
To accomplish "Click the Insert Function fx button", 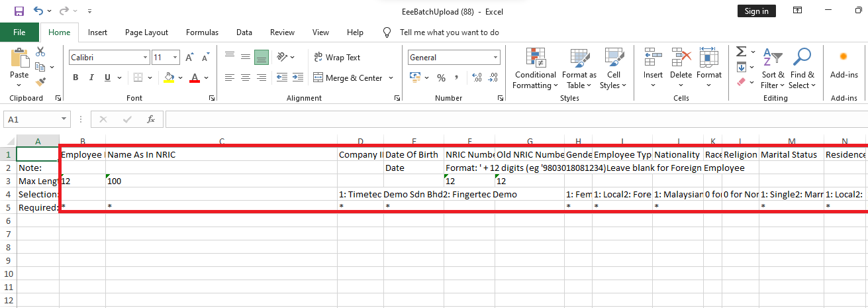I will 151,119.
